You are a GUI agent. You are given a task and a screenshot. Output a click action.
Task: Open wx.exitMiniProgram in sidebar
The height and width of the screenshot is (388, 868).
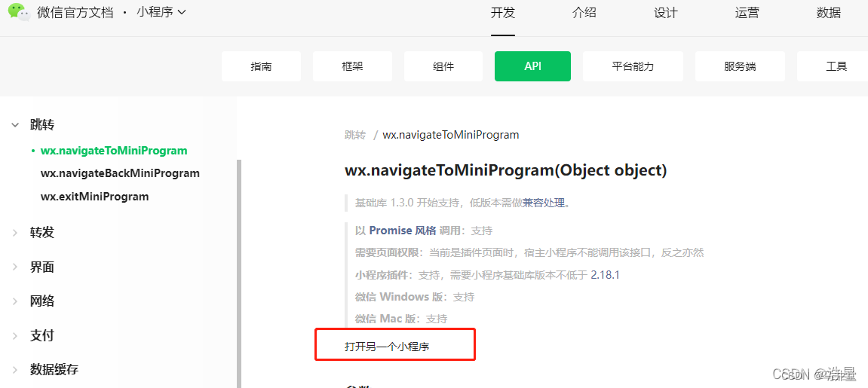(95, 196)
